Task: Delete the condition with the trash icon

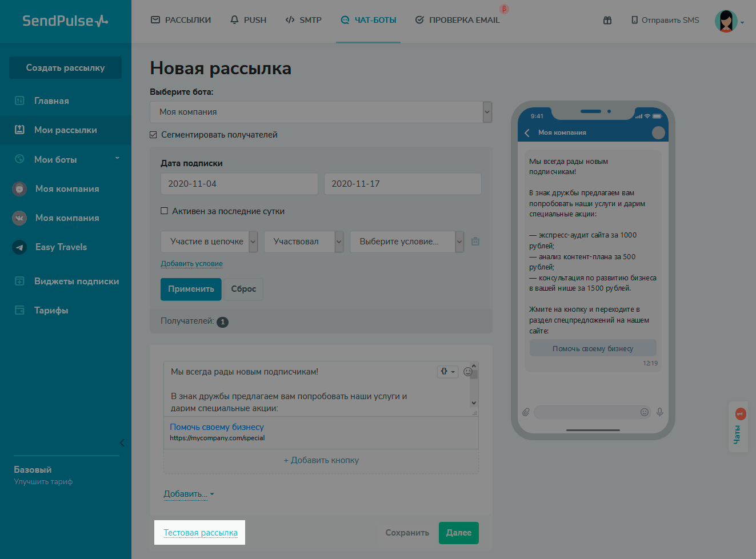Action: tap(475, 242)
